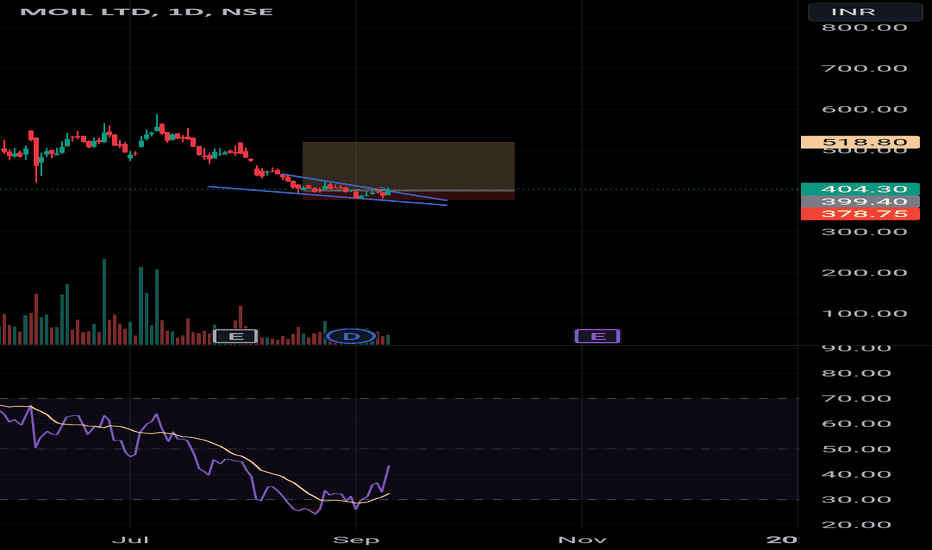Screen dimensions: 932x550
Task: Click the RSI 70.00 level label
Action: click(856, 398)
